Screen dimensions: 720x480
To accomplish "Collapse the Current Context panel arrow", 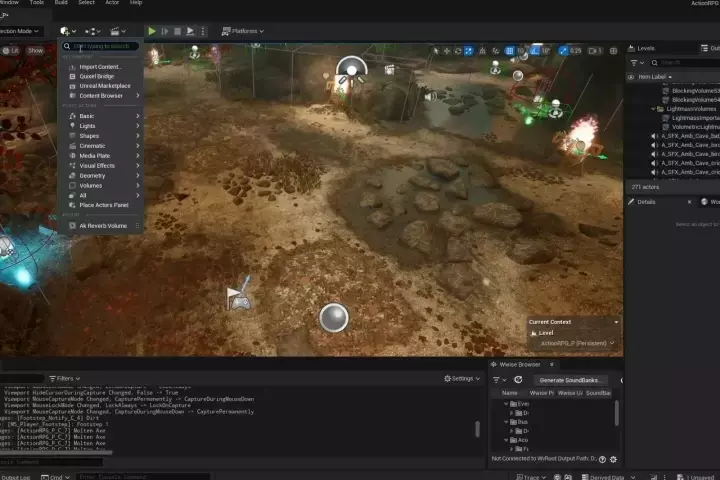I will (616, 322).
